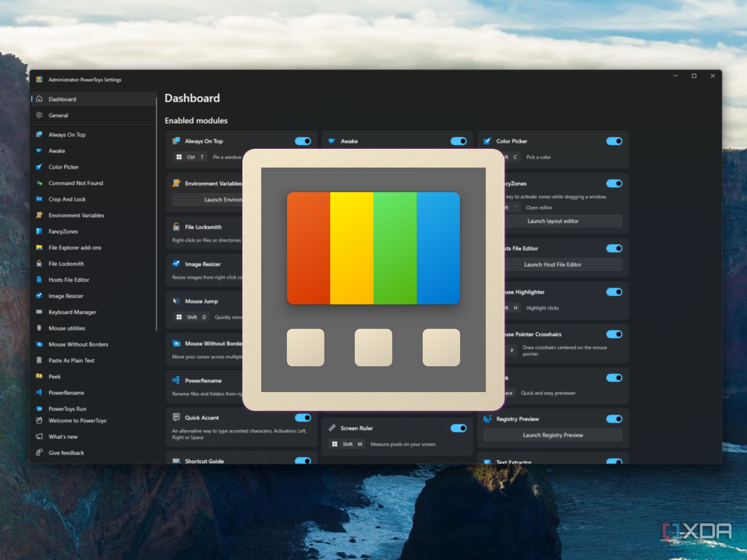Click the What's new megaphone icon

pos(39,437)
